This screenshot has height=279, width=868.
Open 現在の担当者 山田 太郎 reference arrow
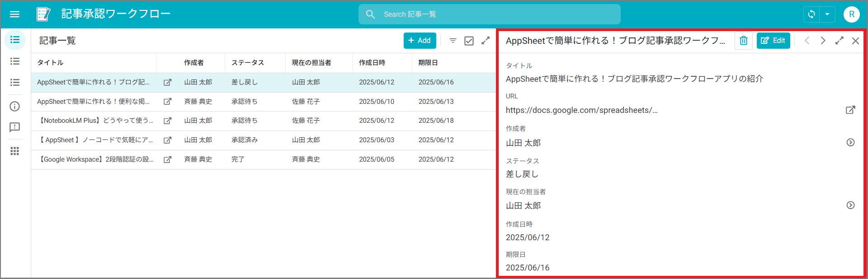(850, 205)
